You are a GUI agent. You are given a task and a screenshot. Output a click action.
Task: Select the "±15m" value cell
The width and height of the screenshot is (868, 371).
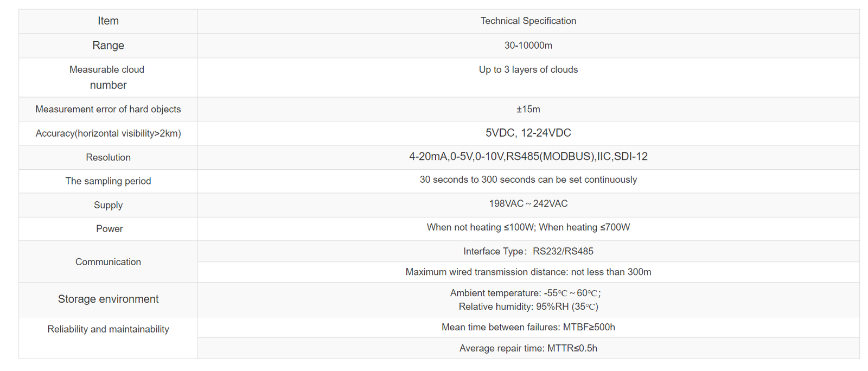click(x=528, y=109)
